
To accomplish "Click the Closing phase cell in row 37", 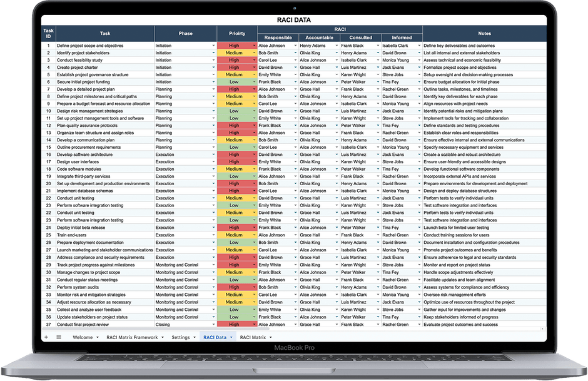I will [186, 324].
